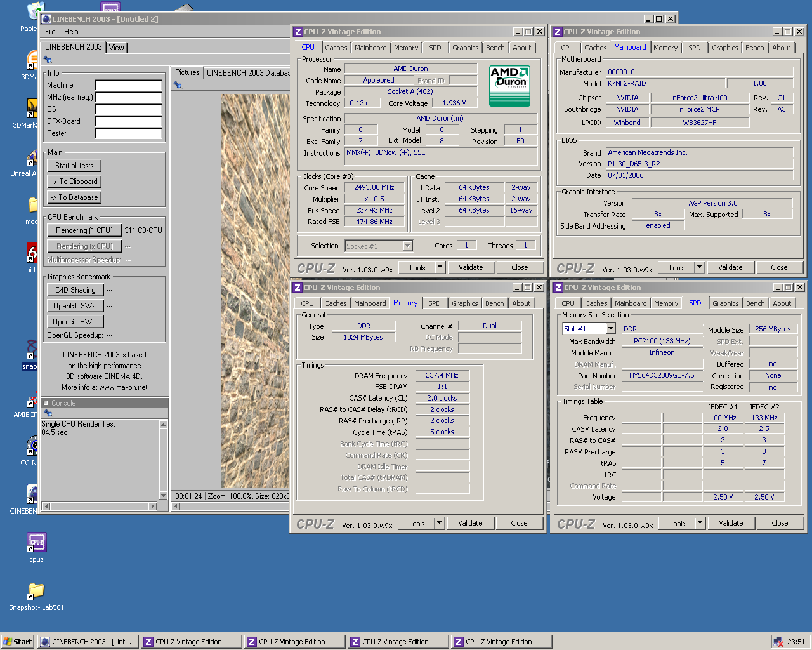This screenshot has width=812, height=650.
Task: Click into the Tester input field
Action: [129, 133]
